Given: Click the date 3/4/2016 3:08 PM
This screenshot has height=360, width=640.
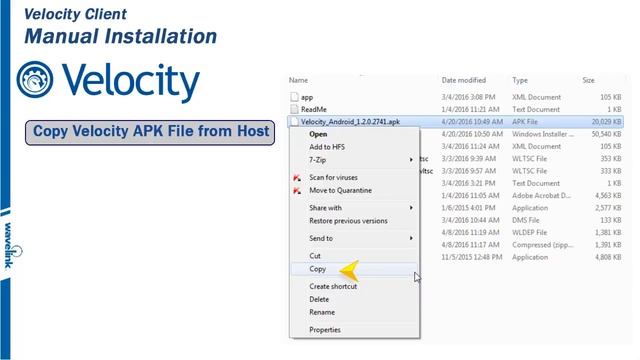Looking at the screenshot, I should [468, 97].
